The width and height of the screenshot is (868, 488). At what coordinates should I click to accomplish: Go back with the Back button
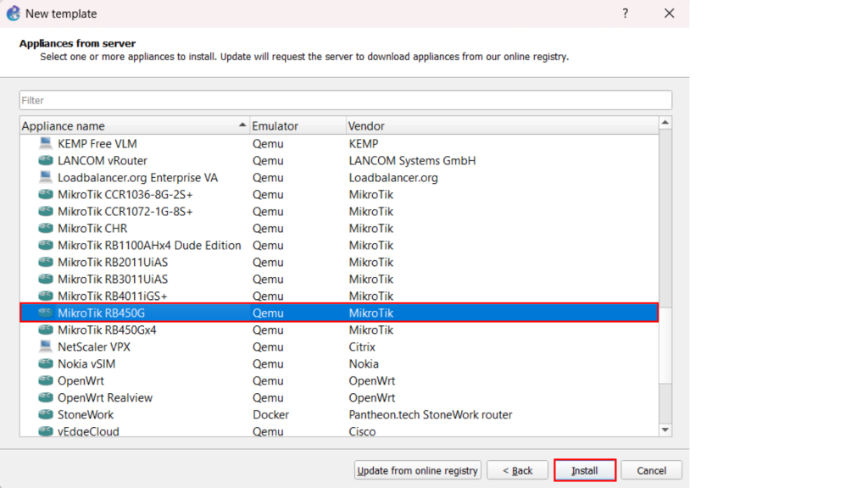pos(517,470)
